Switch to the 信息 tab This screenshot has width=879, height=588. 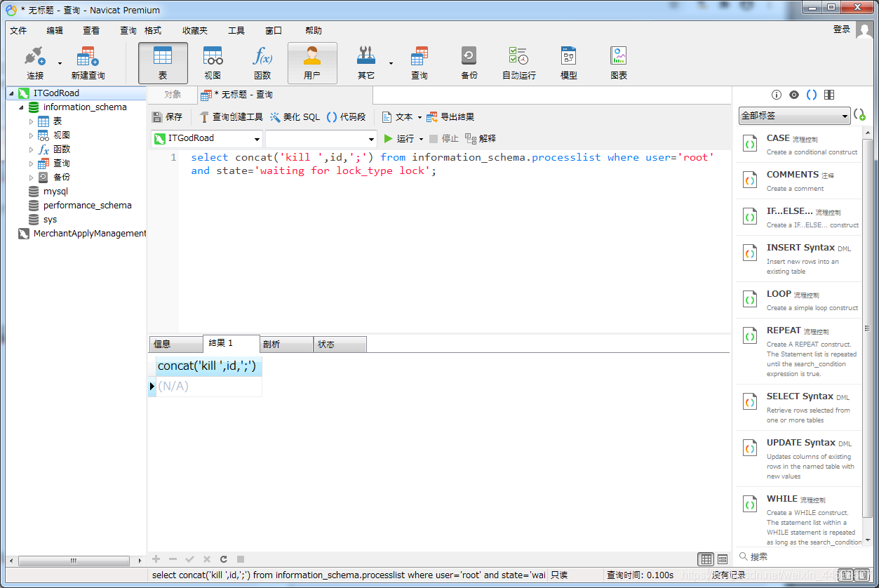(x=175, y=344)
